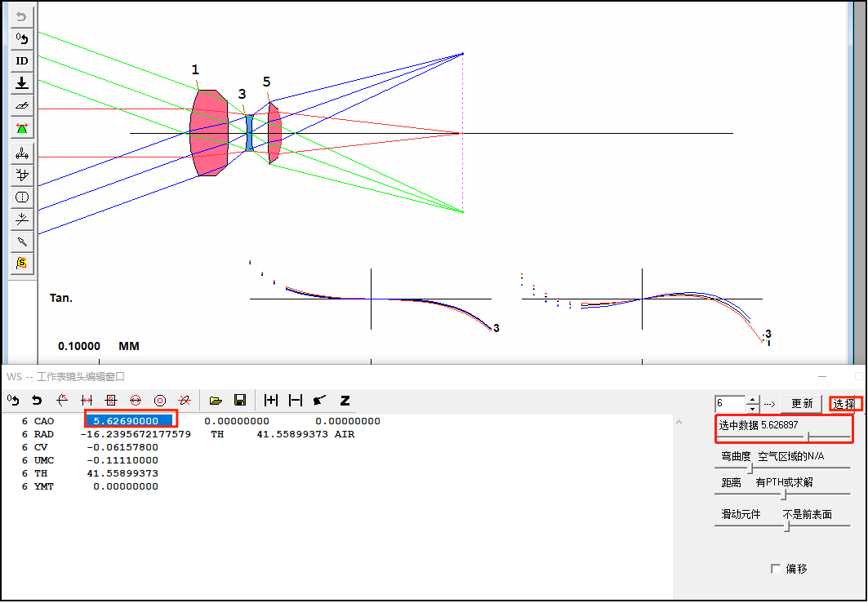Click the spectrum wavelength icon in side toolbar
This screenshot has width=868, height=603.
pyautogui.click(x=21, y=153)
